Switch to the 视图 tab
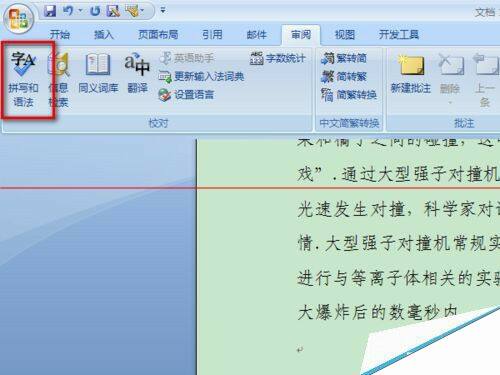 point(345,34)
